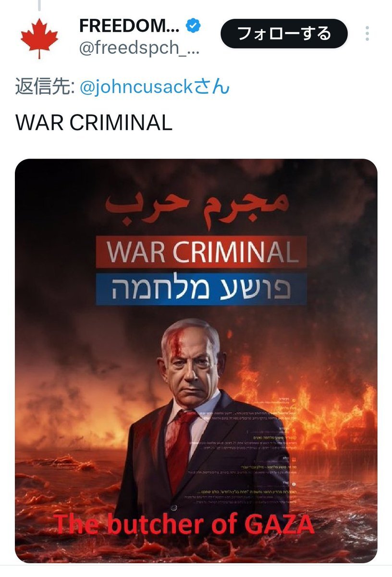Click 'The butcher of GAZA' caption
Viewport: 392px width, 577px height.
point(184,524)
